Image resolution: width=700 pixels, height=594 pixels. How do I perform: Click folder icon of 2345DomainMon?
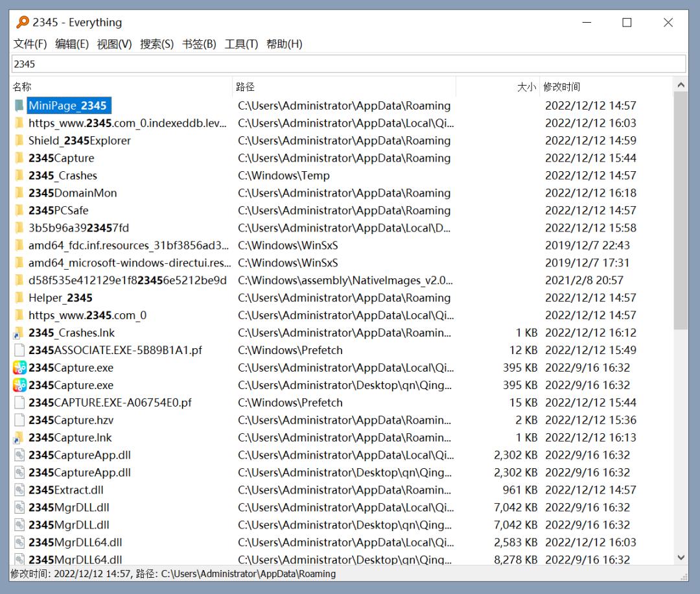pyautogui.click(x=19, y=193)
